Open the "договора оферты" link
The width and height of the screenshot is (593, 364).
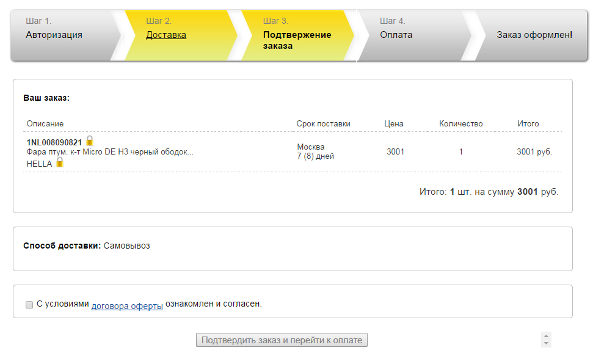tap(127, 305)
